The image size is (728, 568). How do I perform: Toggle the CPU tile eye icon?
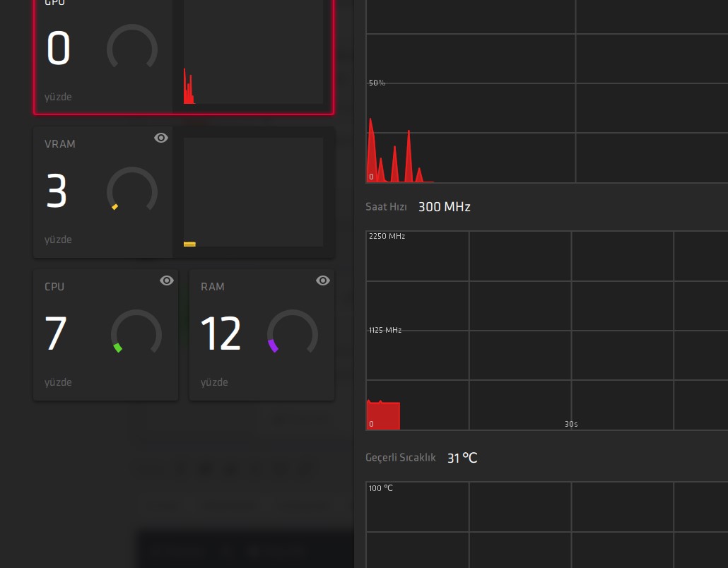pyautogui.click(x=167, y=280)
